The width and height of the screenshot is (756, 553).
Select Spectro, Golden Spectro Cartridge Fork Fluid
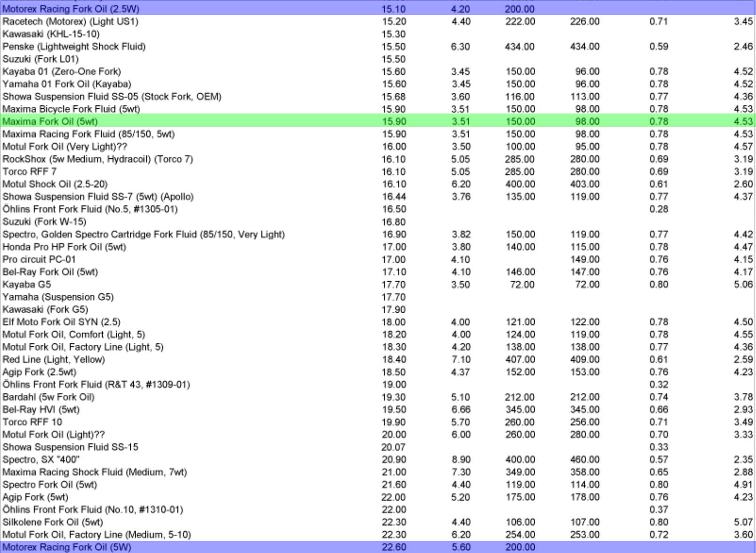tap(144, 234)
